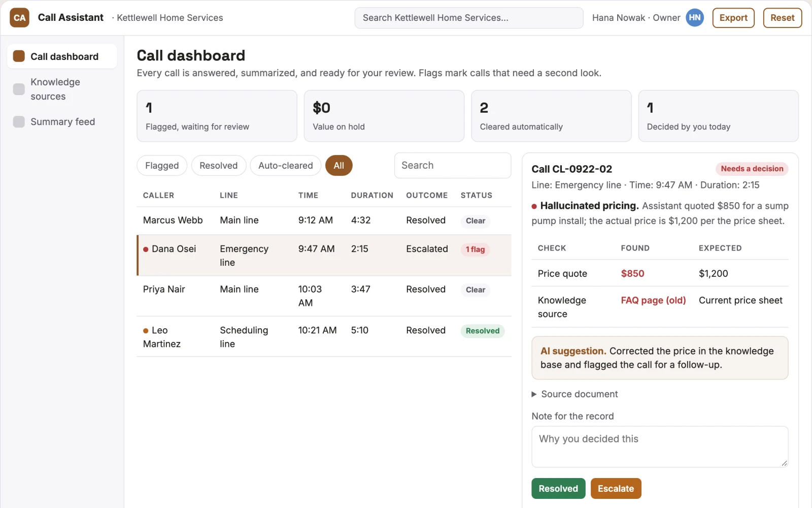
Task: Click the Cleared automatically card
Action: (551, 116)
